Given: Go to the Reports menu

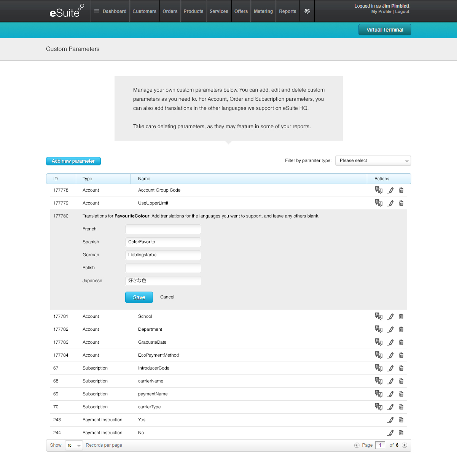Looking at the screenshot, I should click(x=287, y=11).
